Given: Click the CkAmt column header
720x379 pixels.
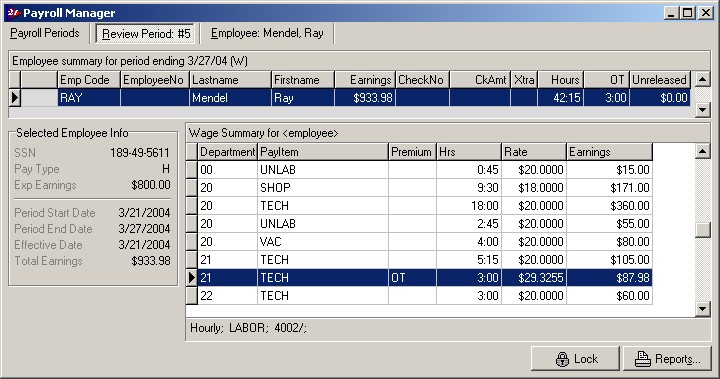Looking at the screenshot, I should pos(479,79).
